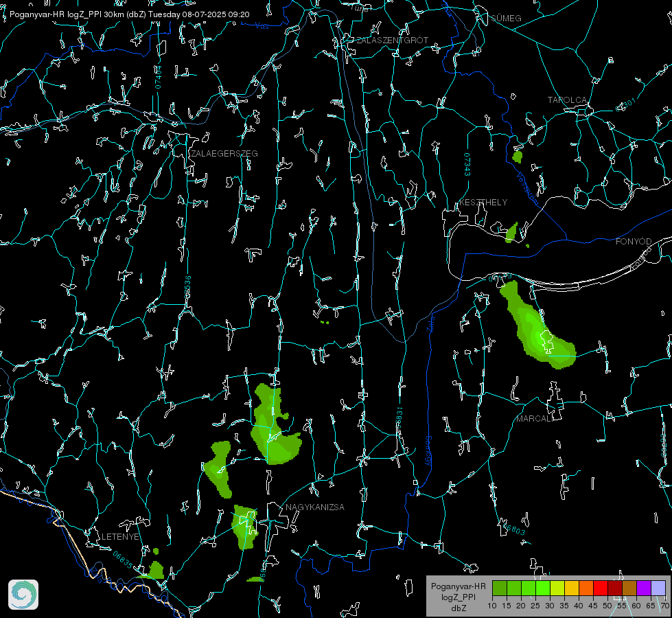
Task: Select road number 07536 label
Action: point(187,287)
